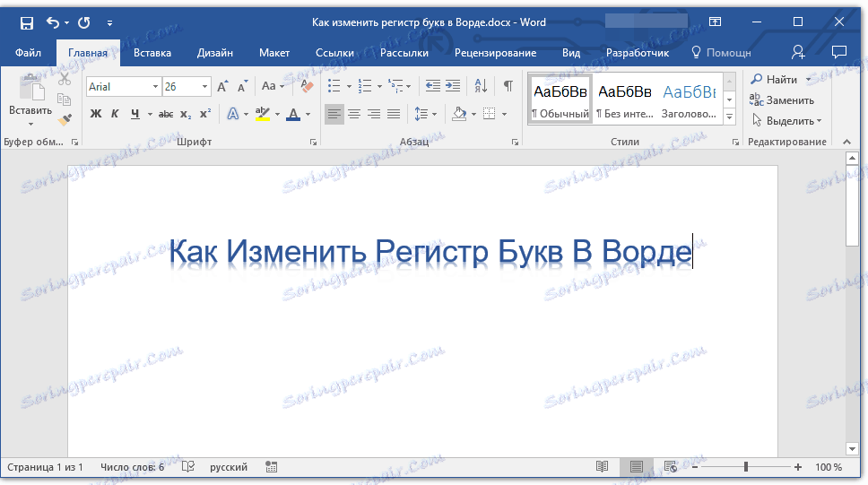Select the Без инте... style
The image size is (868, 485).
point(625,100)
